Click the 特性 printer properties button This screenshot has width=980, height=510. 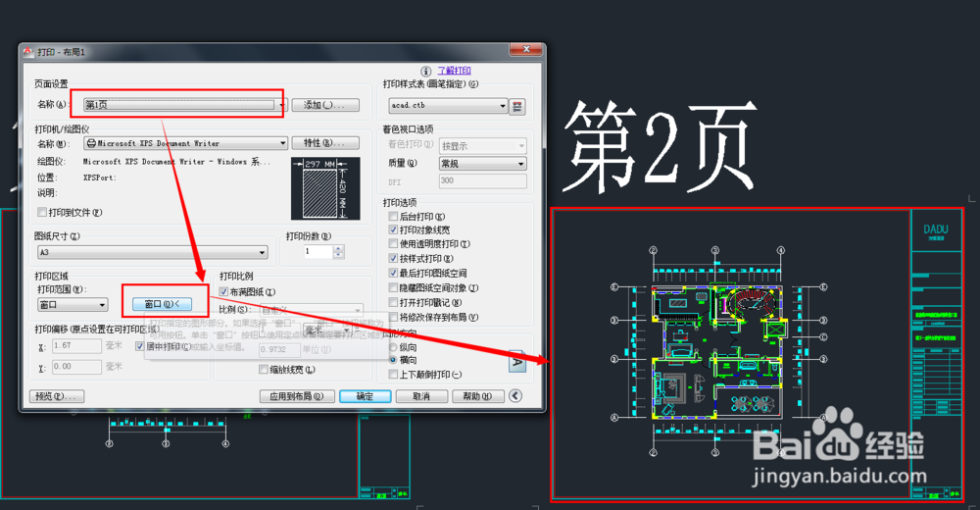(326, 143)
